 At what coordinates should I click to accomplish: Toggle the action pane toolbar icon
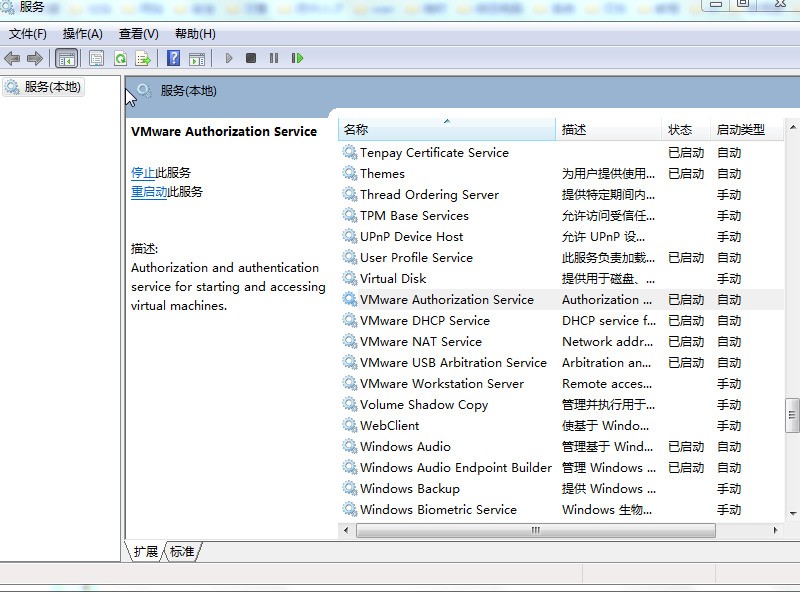[197, 58]
